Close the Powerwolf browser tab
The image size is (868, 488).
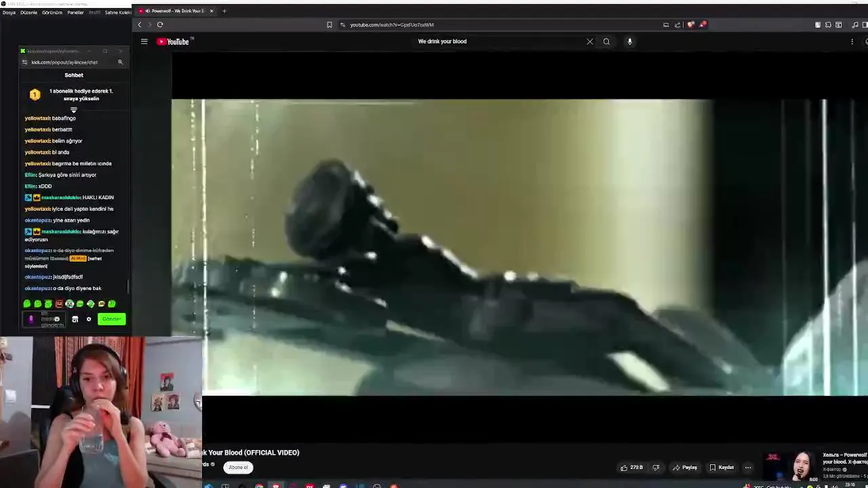pyautogui.click(x=212, y=11)
